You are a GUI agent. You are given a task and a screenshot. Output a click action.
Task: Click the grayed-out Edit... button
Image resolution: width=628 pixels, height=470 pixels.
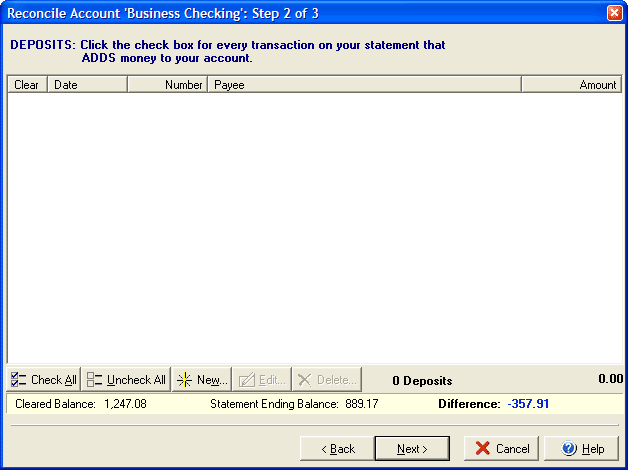pyautogui.click(x=262, y=380)
